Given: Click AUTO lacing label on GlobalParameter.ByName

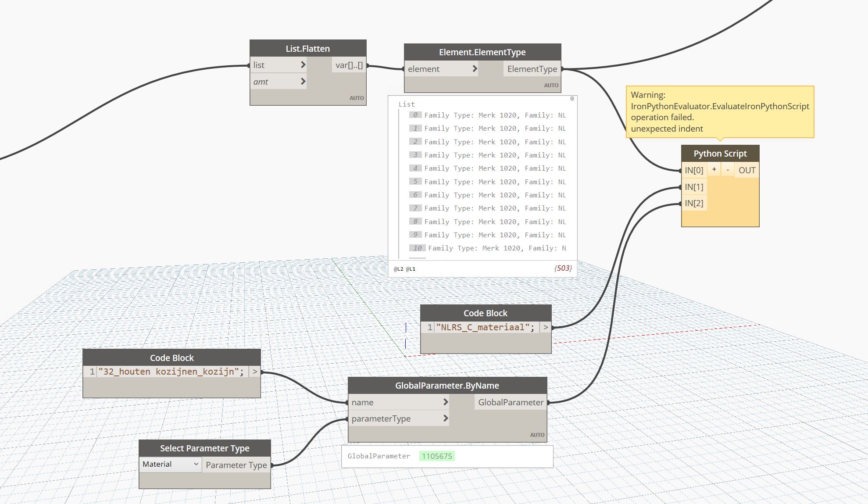Looking at the screenshot, I should tap(537, 435).
